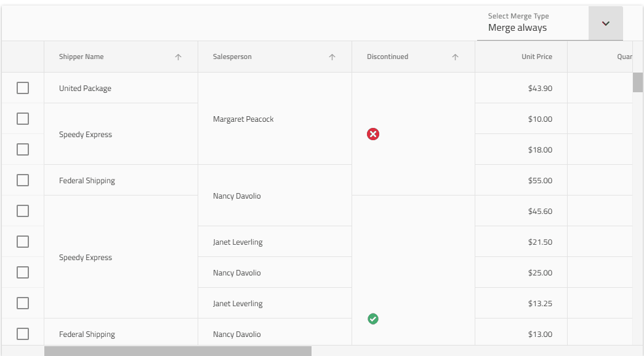Click the Janet Leverling cell in $21.50 row
This screenshot has width=644, height=356.
(238, 242)
